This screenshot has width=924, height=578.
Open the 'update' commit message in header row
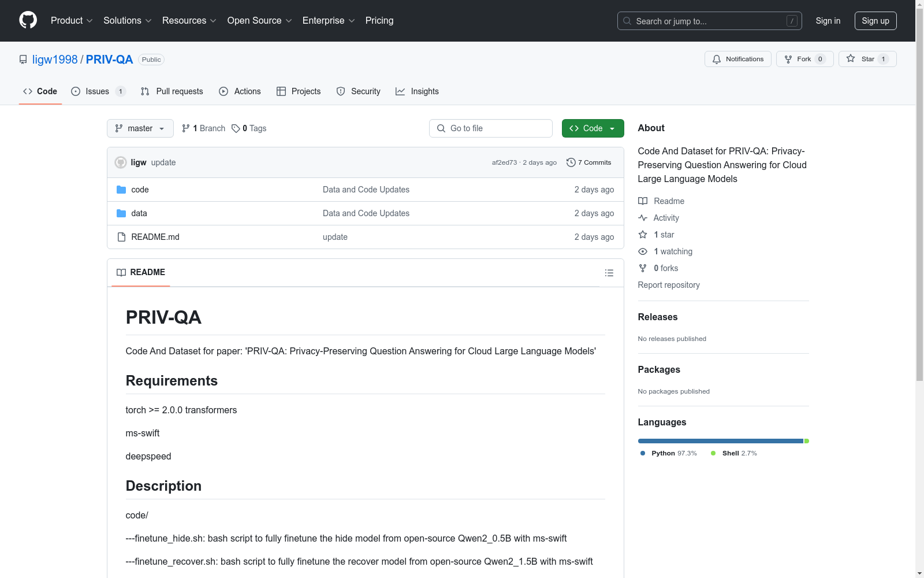pos(163,162)
